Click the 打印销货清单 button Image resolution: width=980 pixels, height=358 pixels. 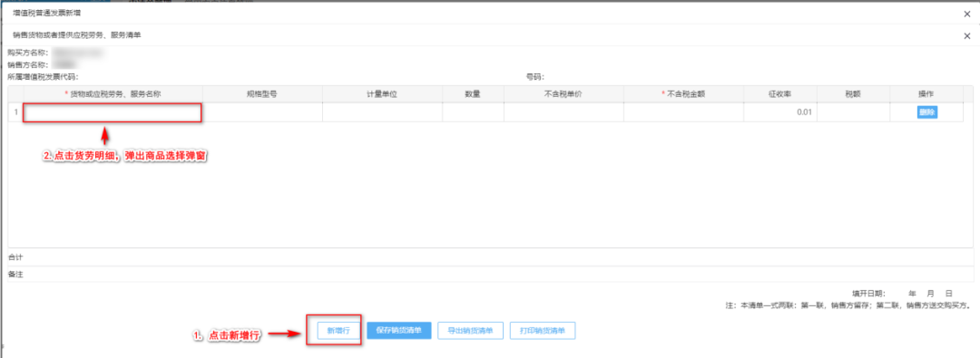coord(543,331)
